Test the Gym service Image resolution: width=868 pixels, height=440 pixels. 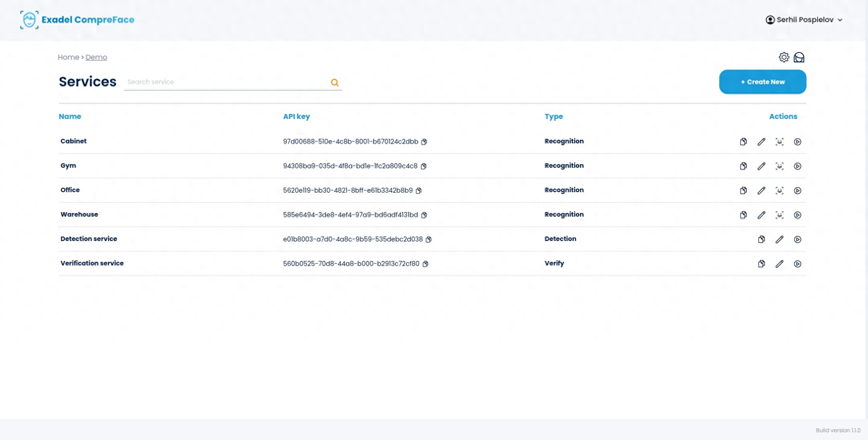(x=797, y=166)
